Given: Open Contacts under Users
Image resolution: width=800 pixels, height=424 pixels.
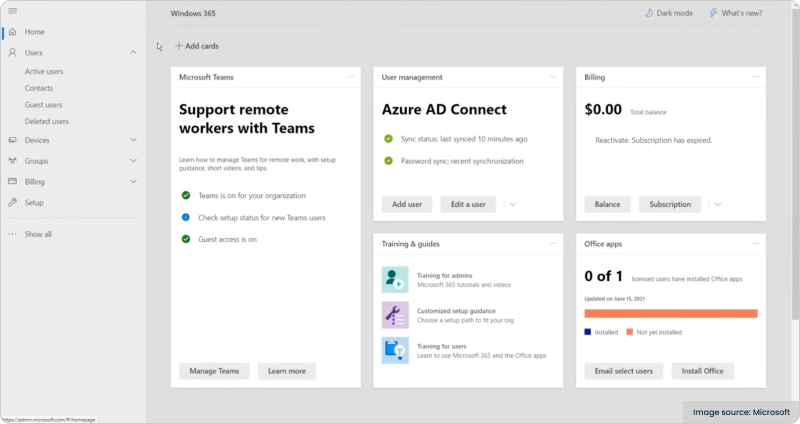Looking at the screenshot, I should tap(39, 88).
